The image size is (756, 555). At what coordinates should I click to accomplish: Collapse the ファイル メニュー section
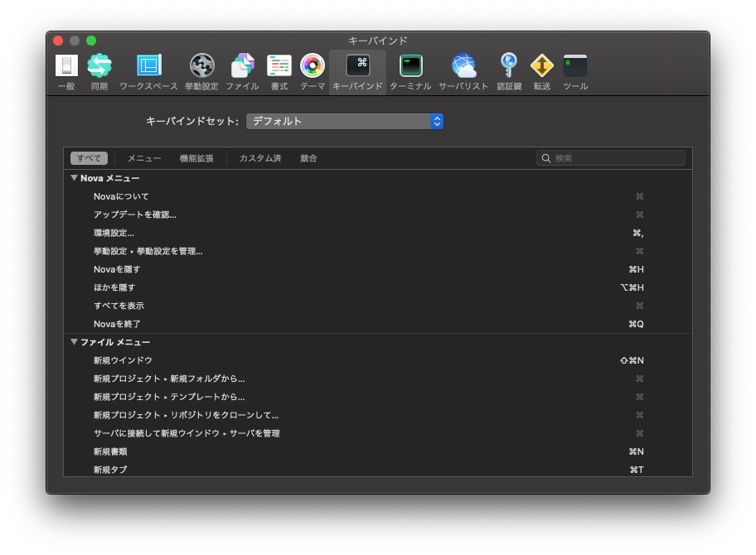(x=75, y=341)
